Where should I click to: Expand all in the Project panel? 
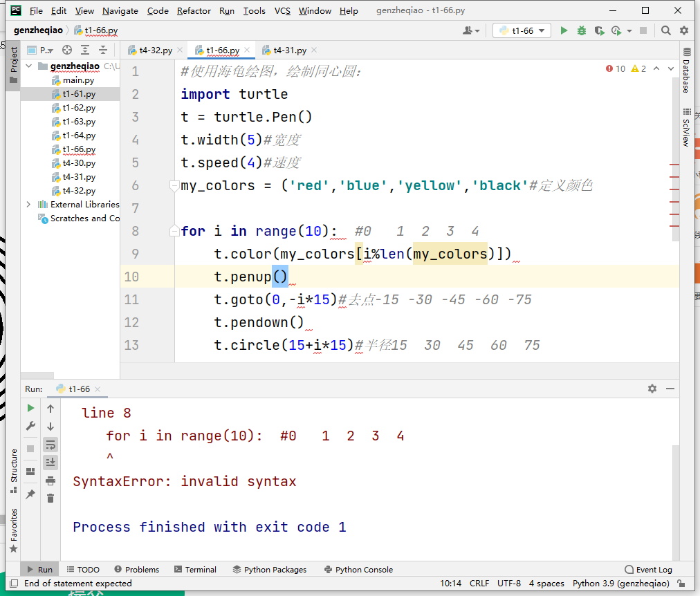85,50
